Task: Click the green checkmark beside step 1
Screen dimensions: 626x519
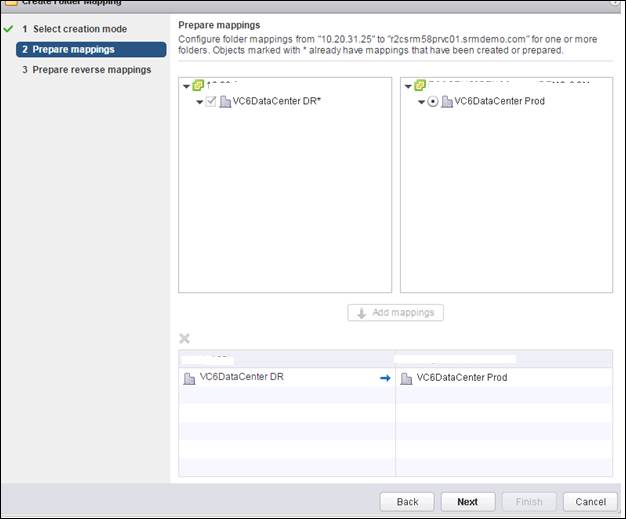Action: (x=8, y=29)
